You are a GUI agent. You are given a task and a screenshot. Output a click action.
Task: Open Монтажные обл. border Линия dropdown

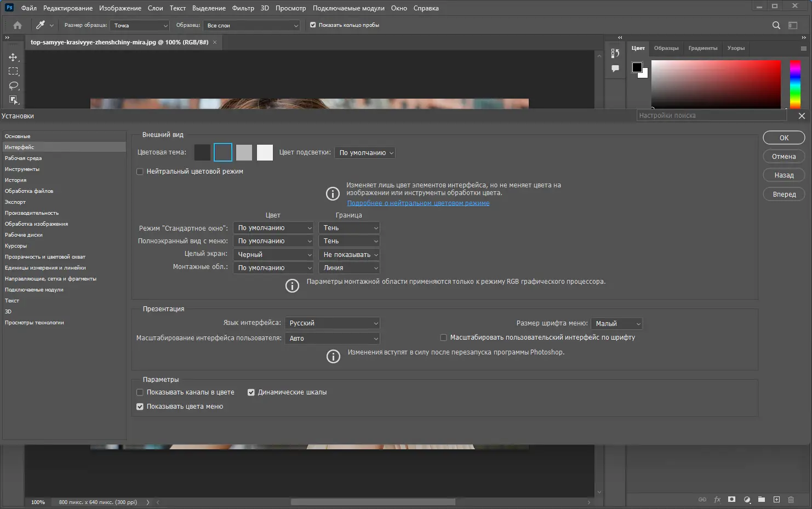coord(349,268)
